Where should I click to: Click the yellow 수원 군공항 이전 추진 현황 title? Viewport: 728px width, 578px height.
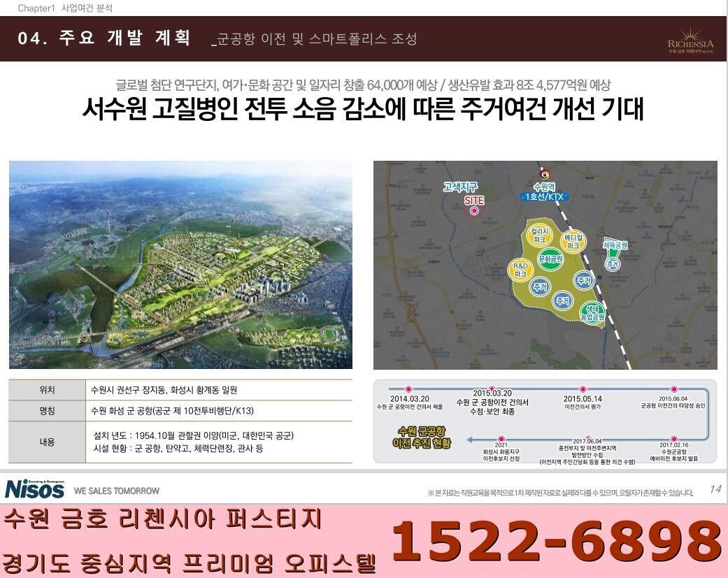coord(422,438)
